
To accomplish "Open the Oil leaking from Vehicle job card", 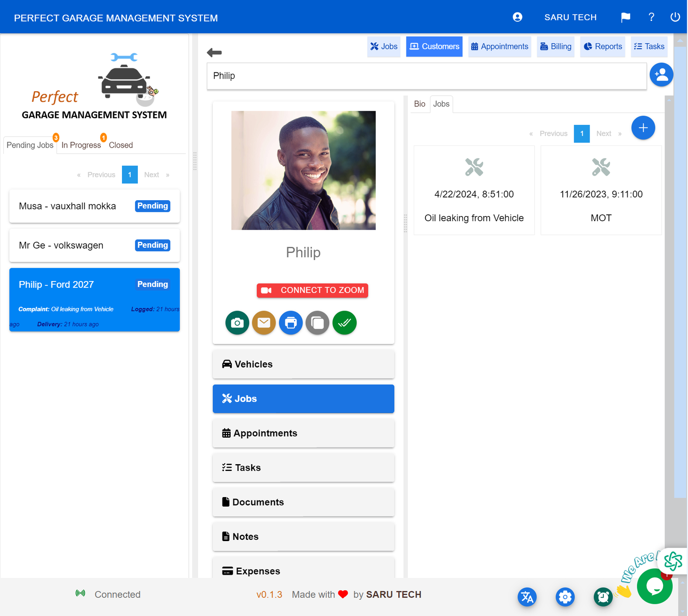I will pos(474,190).
